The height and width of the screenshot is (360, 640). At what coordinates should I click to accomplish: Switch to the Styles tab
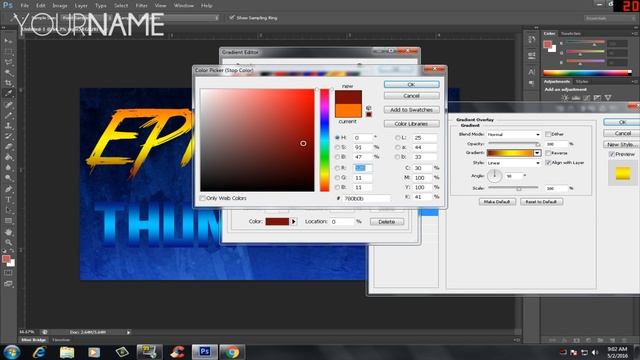coord(582,82)
